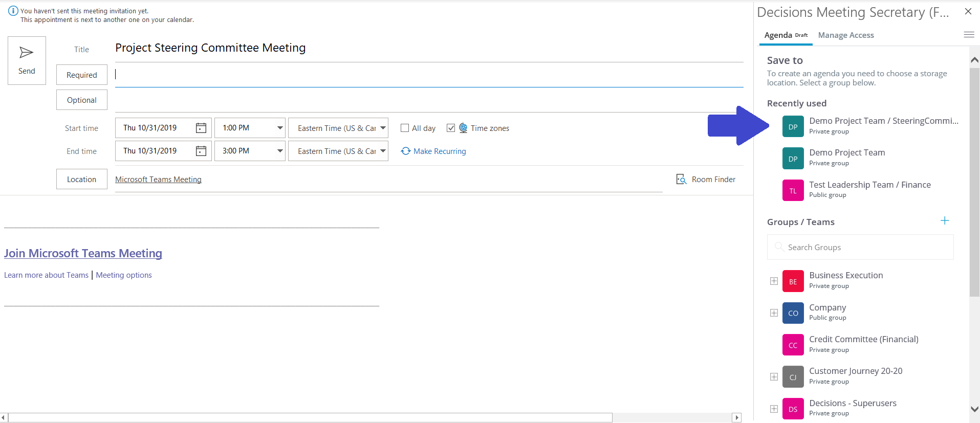The width and height of the screenshot is (980, 423).
Task: Open the Start time calendar picker
Action: 201,128
